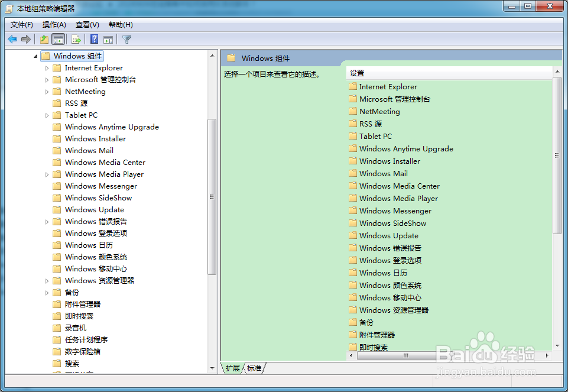Expand the Microsoft 管理控制台 tree node
568x392 pixels.
(x=47, y=80)
